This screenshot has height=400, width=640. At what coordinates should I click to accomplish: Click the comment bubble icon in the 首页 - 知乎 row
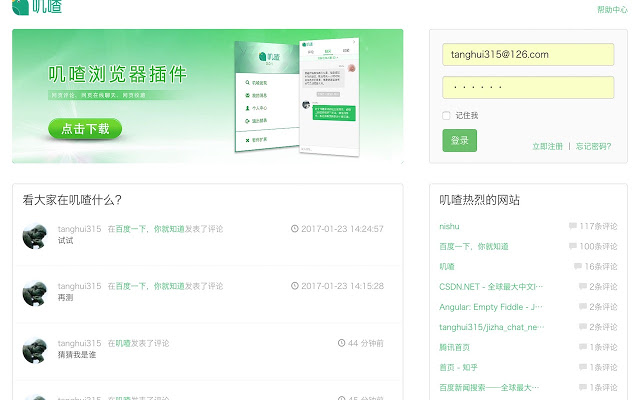(583, 367)
